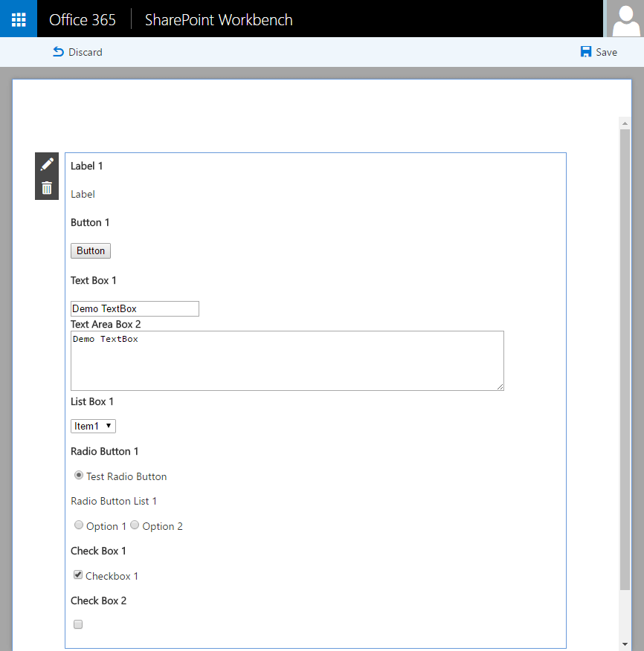Focus the Text Box 1 input field
Image resolution: width=644 pixels, height=651 pixels.
point(135,308)
